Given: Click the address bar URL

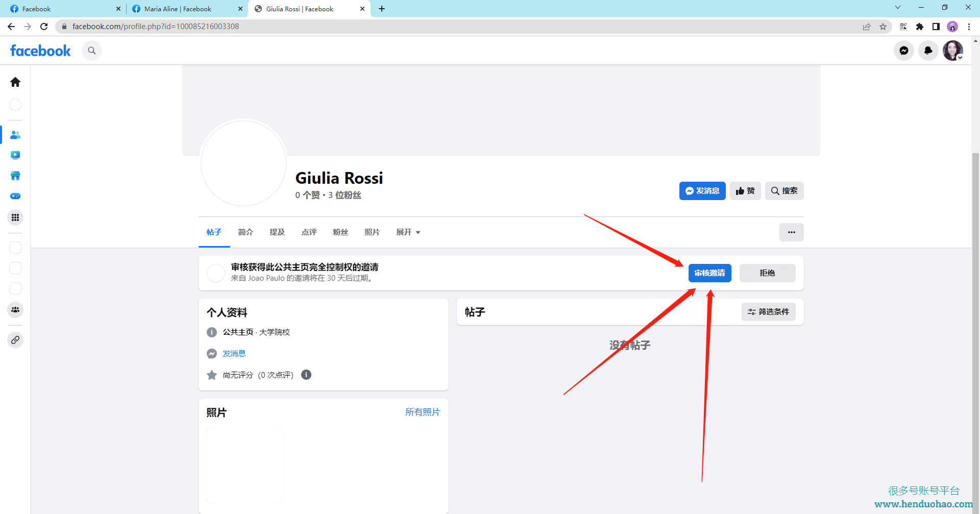Looking at the screenshot, I should [x=156, y=27].
